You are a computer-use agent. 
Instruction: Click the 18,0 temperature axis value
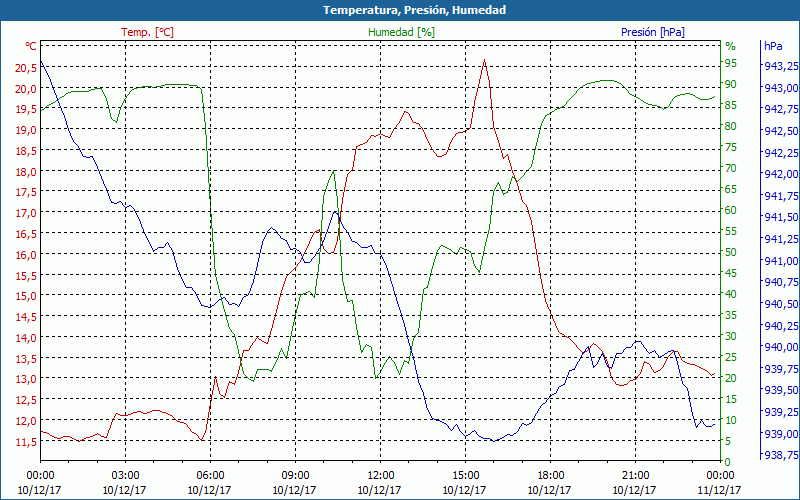point(26,171)
